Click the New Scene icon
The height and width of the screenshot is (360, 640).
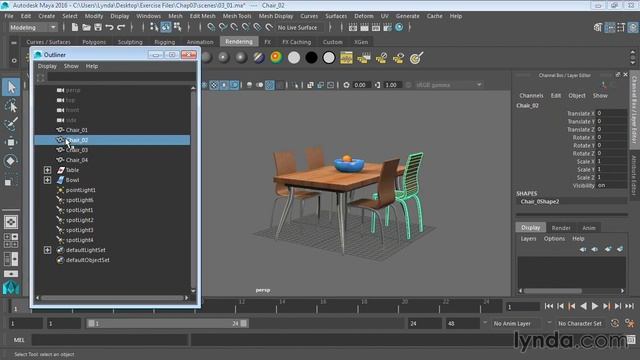coord(75,27)
